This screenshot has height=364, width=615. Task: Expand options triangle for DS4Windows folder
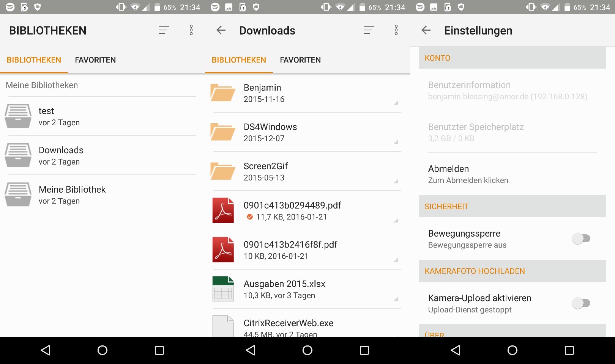pos(396,142)
